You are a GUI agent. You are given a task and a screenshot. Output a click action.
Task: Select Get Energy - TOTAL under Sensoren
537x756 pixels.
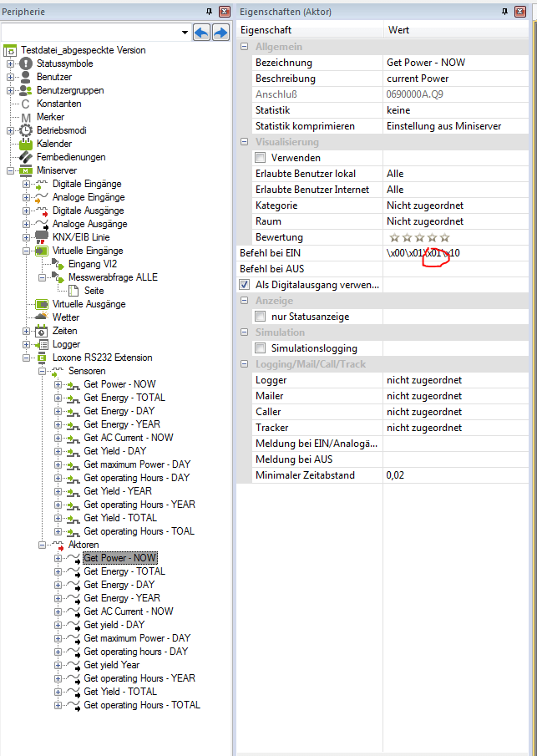point(124,398)
